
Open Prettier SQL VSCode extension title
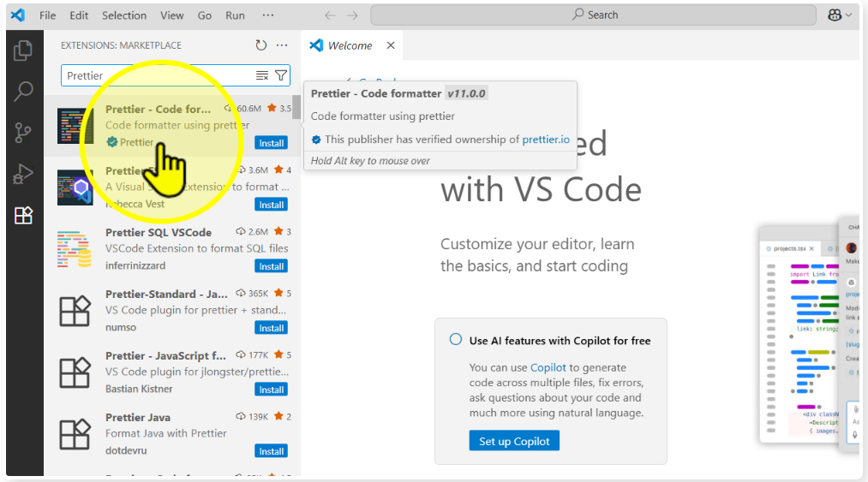point(159,232)
